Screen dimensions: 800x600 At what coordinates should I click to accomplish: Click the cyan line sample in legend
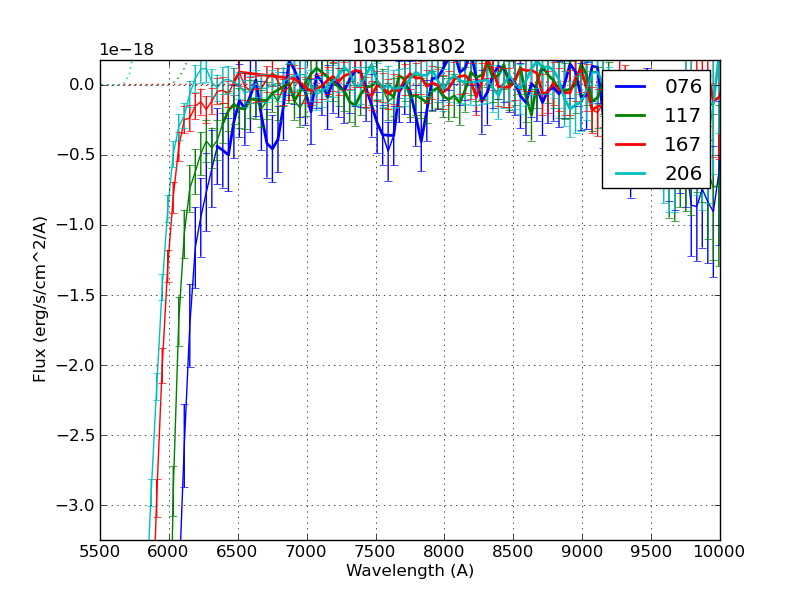[x=632, y=174]
